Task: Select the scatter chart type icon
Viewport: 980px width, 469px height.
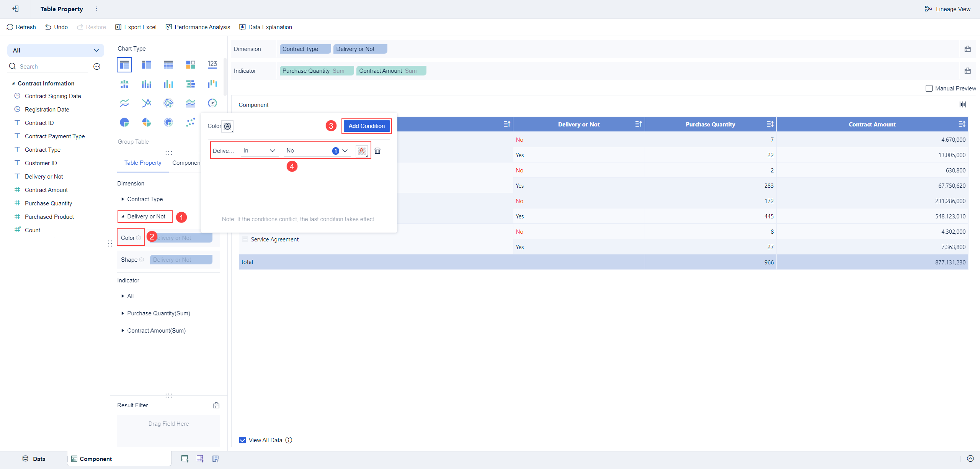Action: point(190,122)
